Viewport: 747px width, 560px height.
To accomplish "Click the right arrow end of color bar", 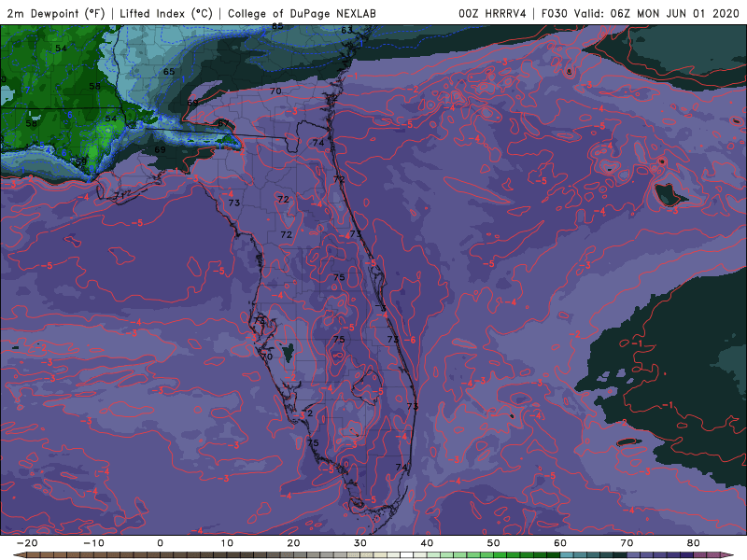I will (727, 555).
